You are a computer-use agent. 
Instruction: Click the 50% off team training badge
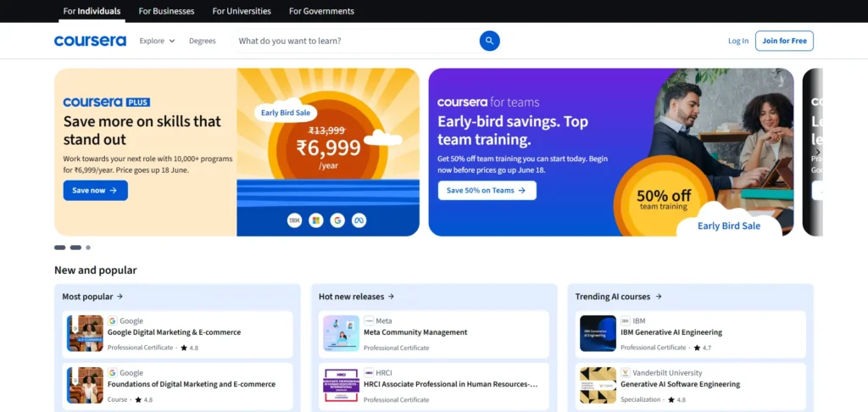(664, 199)
